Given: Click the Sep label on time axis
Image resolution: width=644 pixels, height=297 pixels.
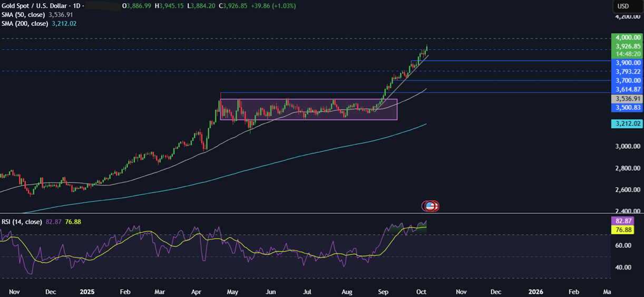Looking at the screenshot, I should [384, 291].
